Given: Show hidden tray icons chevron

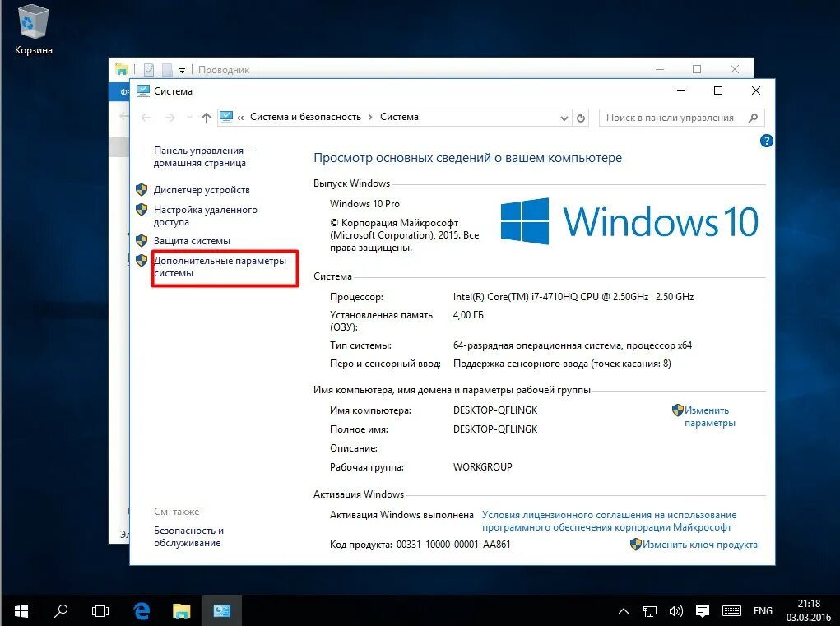Looking at the screenshot, I should click(624, 611).
